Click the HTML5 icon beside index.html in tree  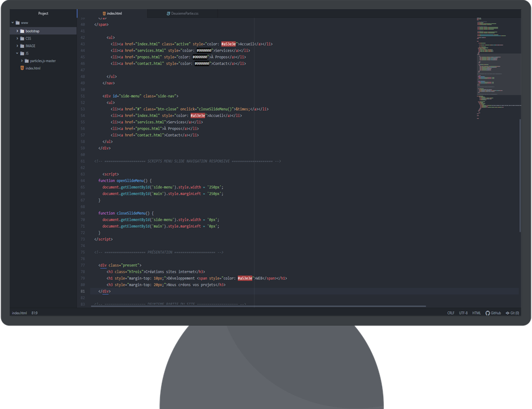tap(22, 68)
